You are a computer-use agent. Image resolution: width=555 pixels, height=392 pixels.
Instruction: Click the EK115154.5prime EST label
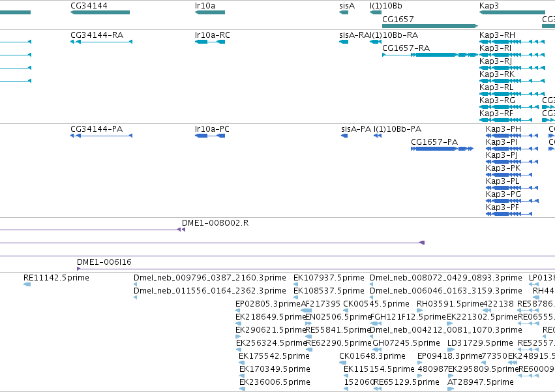click(379, 369)
